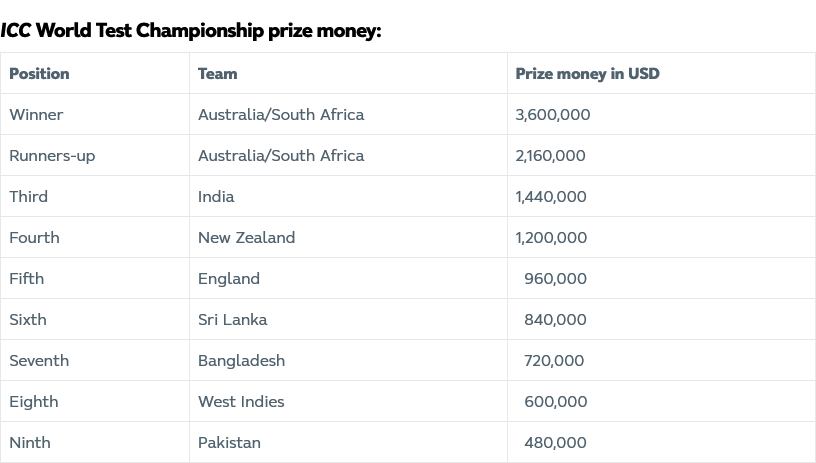Click the 960,000 prize amount
This screenshot has height=463, width=816.
point(555,279)
